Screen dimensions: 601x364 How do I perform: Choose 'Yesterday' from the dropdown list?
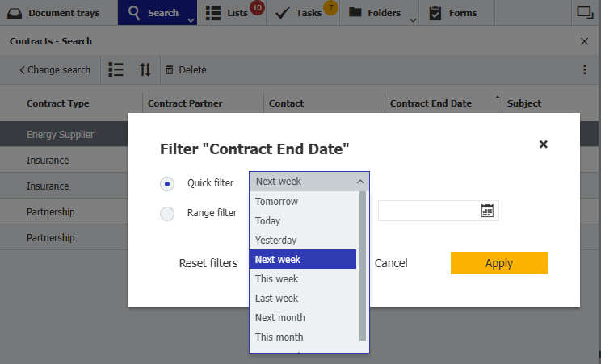click(275, 241)
